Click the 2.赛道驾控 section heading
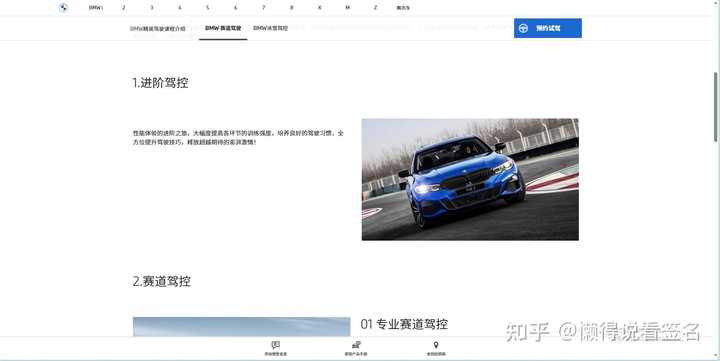 click(x=162, y=281)
